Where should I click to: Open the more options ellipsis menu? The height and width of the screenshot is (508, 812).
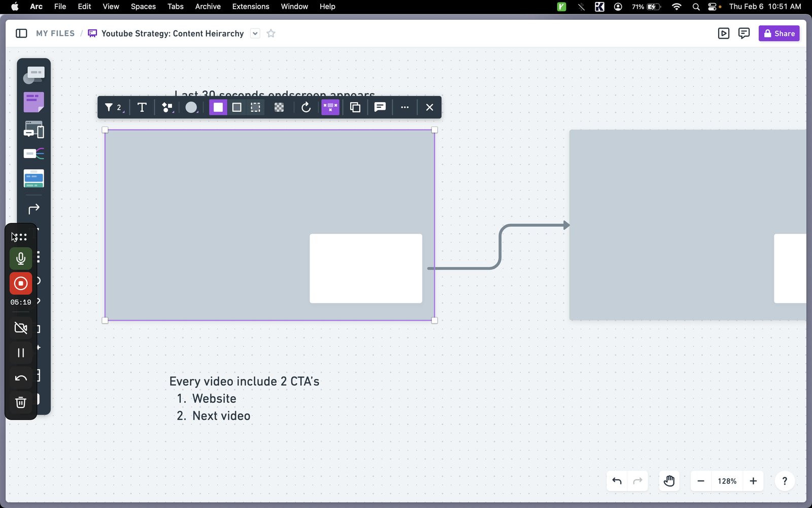[404, 107]
